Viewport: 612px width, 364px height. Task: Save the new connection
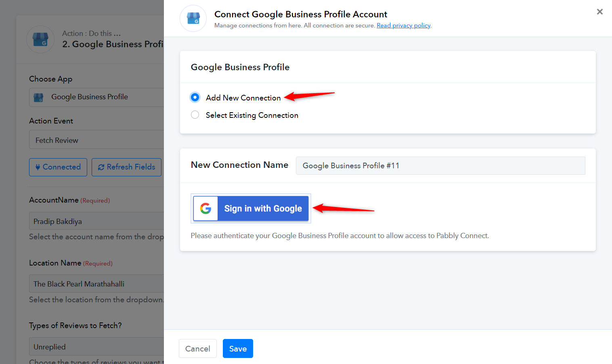[x=238, y=348]
